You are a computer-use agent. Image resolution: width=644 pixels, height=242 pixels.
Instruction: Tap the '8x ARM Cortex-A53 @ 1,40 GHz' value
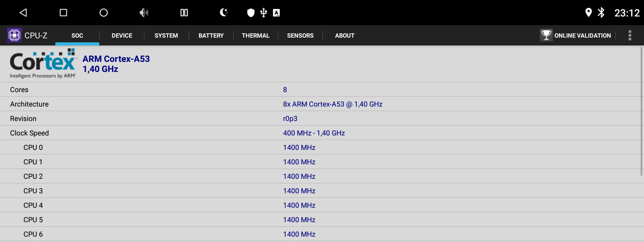coord(333,104)
